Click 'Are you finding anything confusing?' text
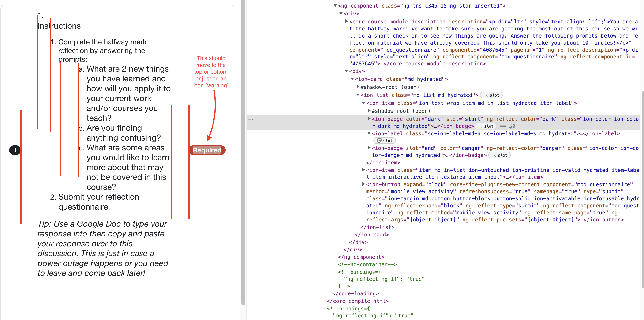Image resolution: width=644 pixels, height=320 pixels. [124, 133]
